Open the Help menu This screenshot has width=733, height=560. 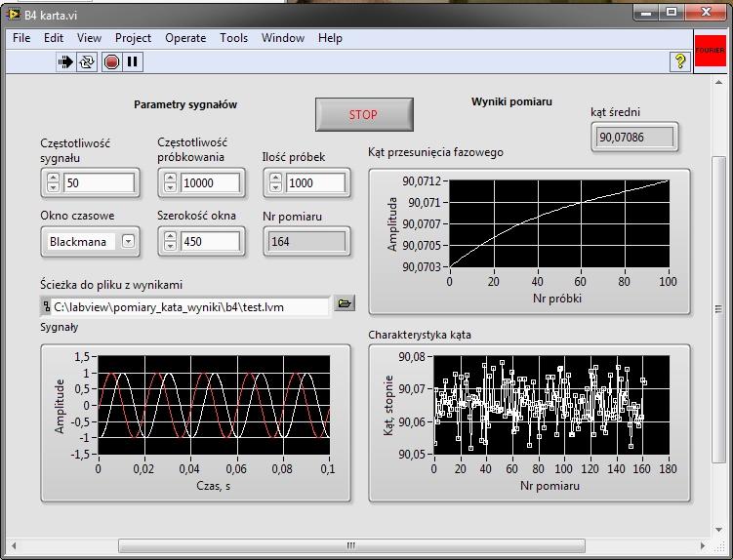click(330, 38)
